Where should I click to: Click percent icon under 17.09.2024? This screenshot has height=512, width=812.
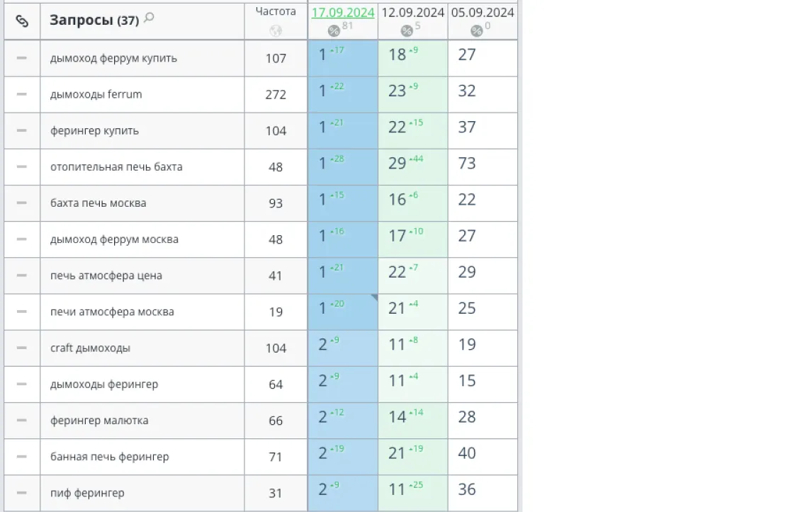(334, 30)
